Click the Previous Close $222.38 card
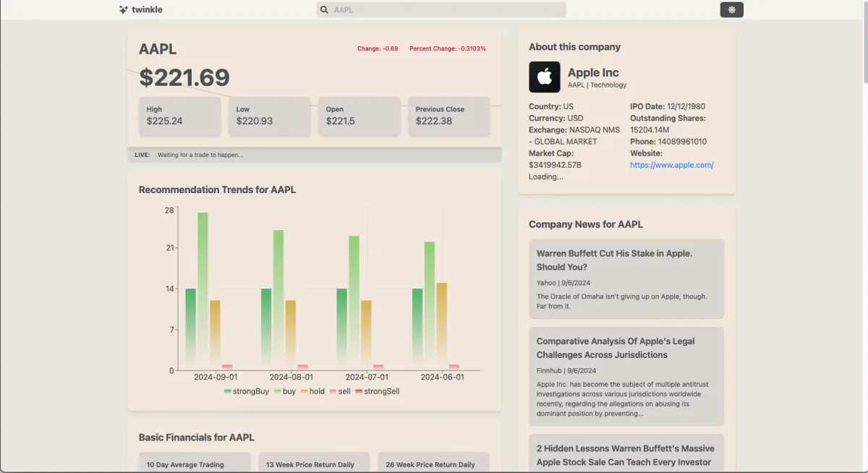 tap(449, 116)
